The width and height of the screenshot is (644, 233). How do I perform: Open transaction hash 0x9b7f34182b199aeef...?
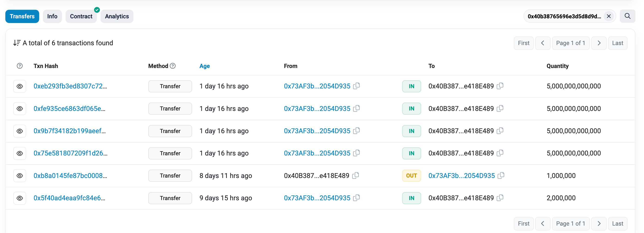70,131
